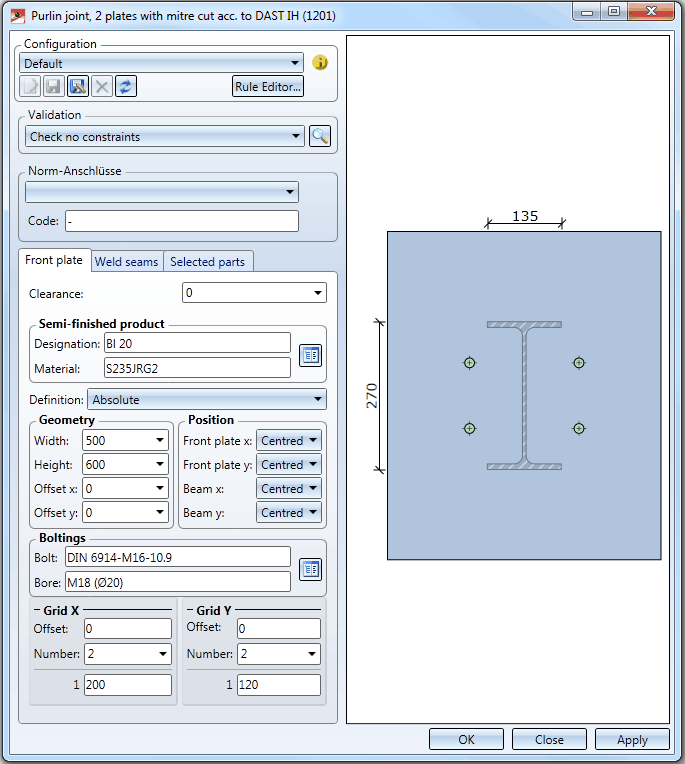Open the Beam y Centred dropdown
This screenshot has height=764, width=685.
(289, 513)
